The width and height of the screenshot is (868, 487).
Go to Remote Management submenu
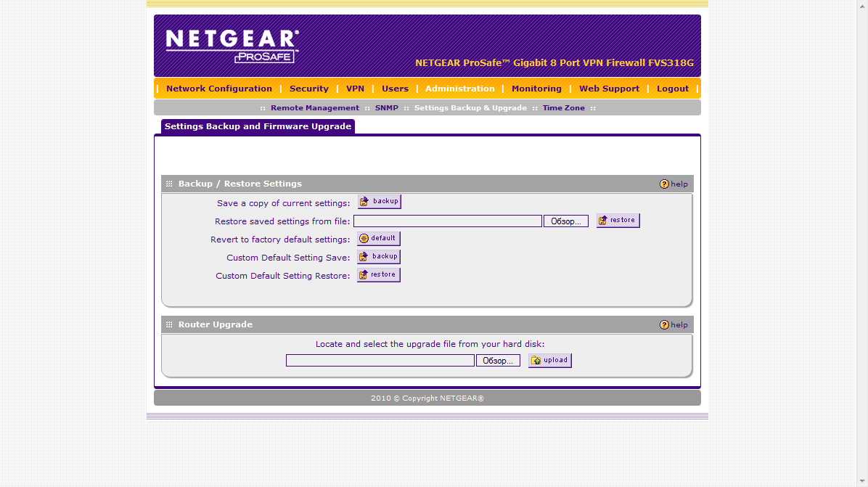tap(315, 108)
